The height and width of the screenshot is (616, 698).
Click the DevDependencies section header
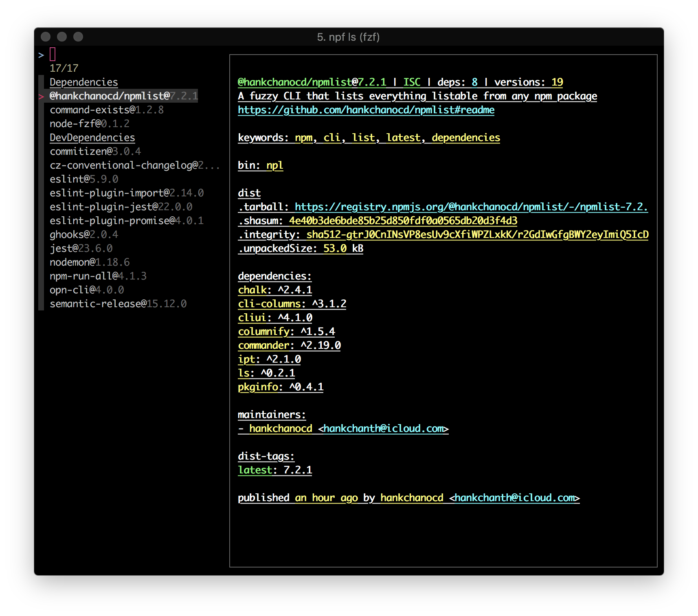point(92,137)
